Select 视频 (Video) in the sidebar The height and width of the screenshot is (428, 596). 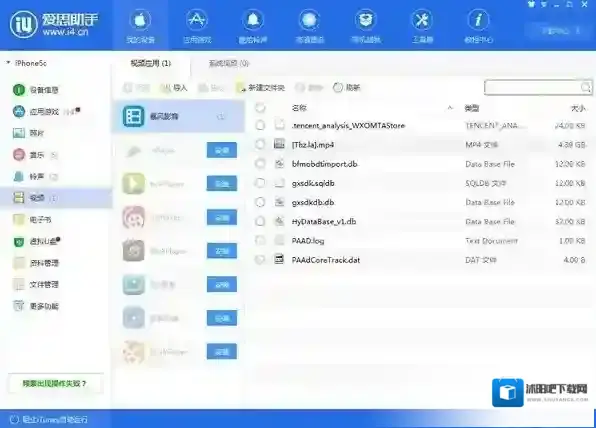pos(56,198)
